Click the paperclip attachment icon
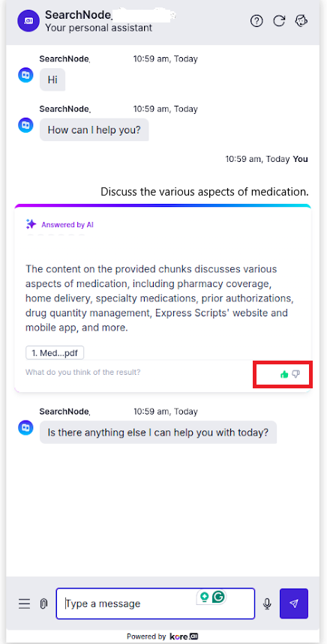Image resolution: width=327 pixels, height=644 pixels. [x=43, y=604]
